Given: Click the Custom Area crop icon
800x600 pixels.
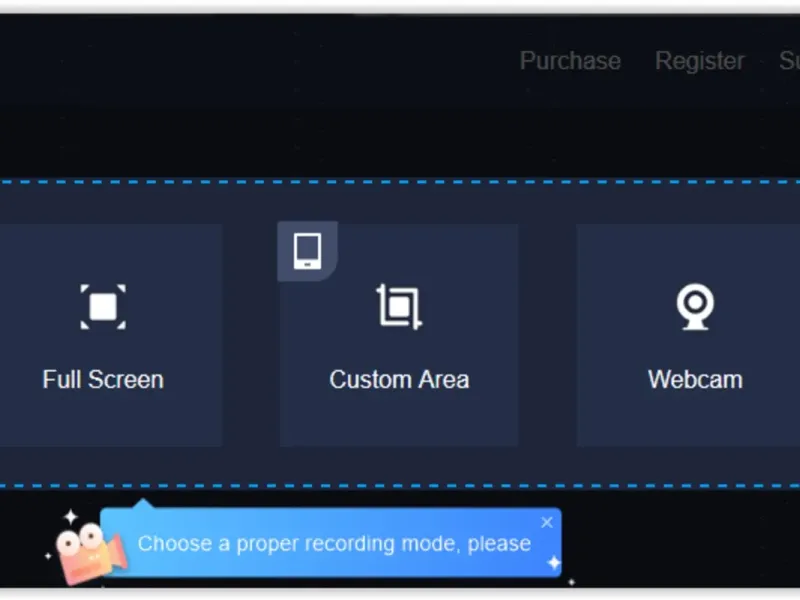Looking at the screenshot, I should (x=399, y=307).
